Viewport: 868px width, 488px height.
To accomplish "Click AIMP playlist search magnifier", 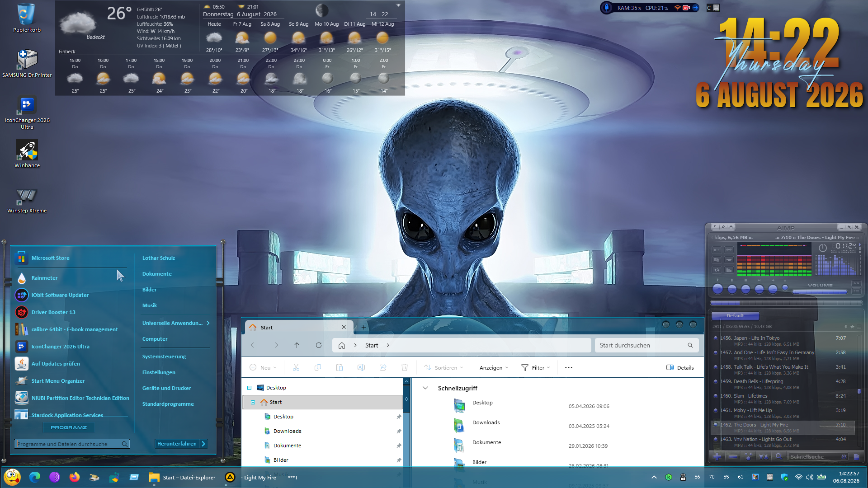I will tap(778, 457).
